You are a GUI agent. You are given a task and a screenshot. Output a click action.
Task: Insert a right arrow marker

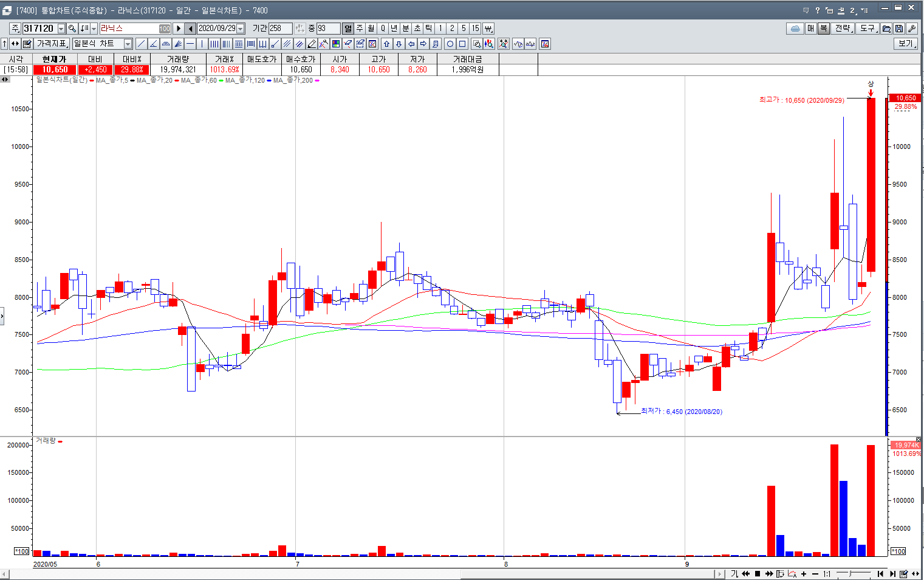[423, 44]
